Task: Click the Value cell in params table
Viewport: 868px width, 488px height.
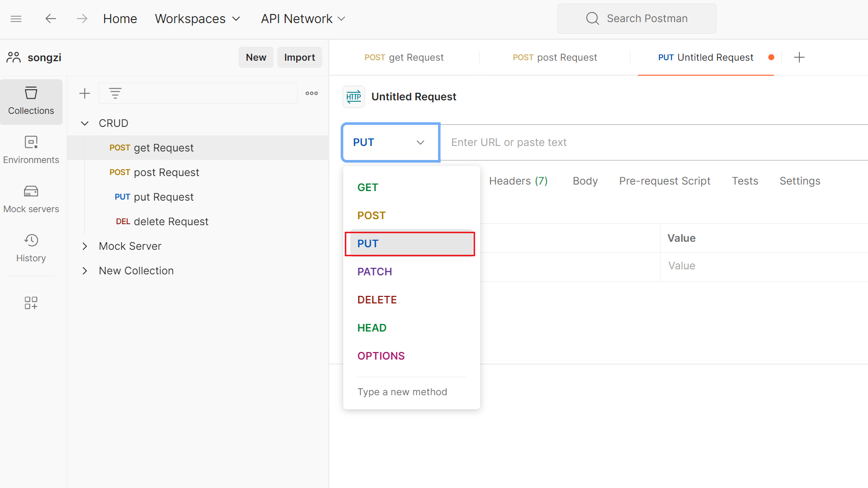Action: click(x=764, y=266)
